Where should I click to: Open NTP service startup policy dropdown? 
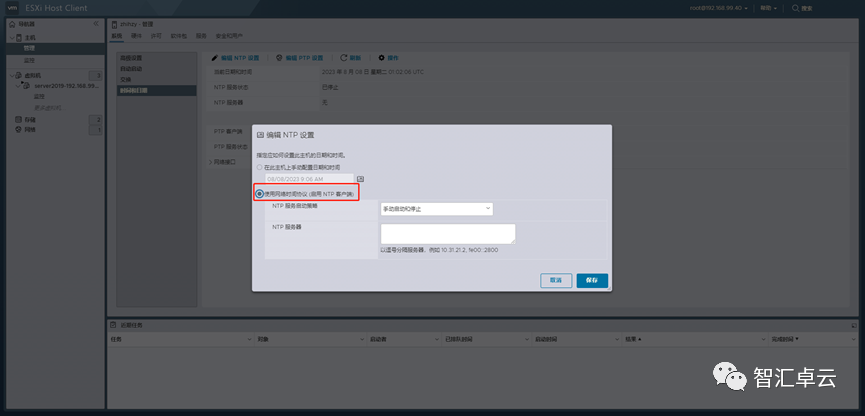[x=436, y=209]
